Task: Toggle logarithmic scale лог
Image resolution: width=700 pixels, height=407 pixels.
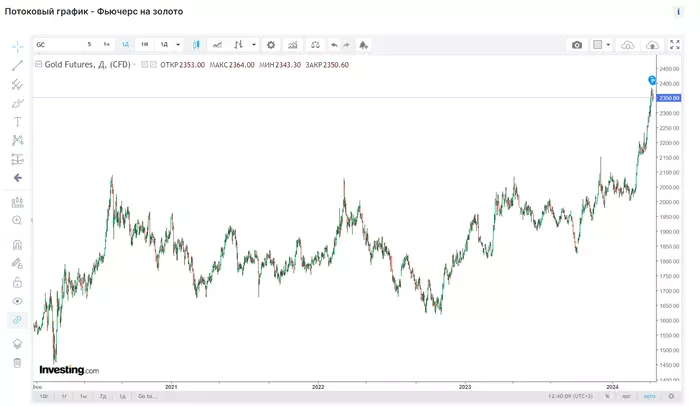Action: (x=626, y=396)
